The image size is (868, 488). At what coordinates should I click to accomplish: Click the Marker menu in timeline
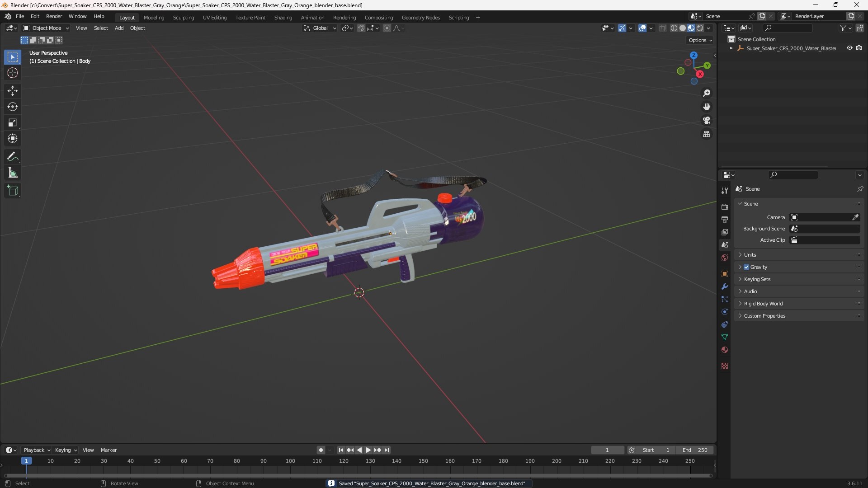[x=108, y=450]
